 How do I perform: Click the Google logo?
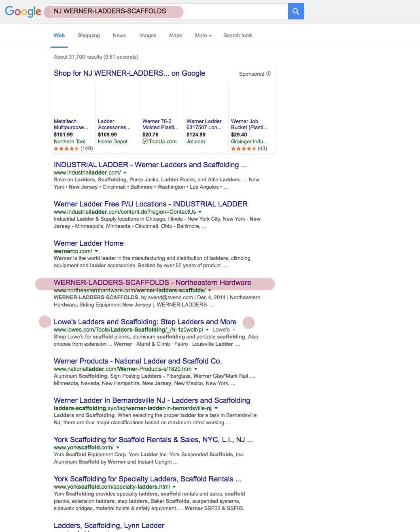point(23,11)
